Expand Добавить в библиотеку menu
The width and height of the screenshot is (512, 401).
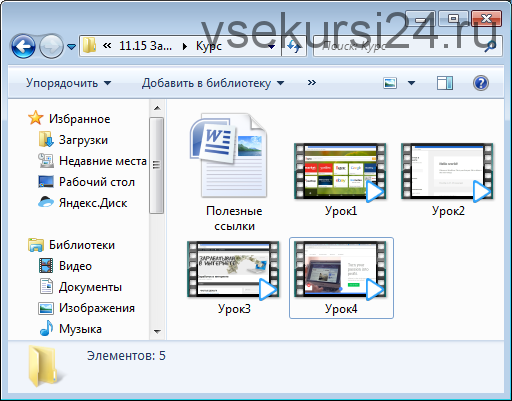pyautogui.click(x=213, y=83)
